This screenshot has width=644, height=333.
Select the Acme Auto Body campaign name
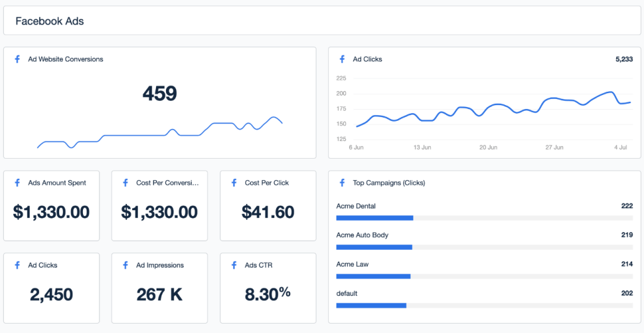362,235
